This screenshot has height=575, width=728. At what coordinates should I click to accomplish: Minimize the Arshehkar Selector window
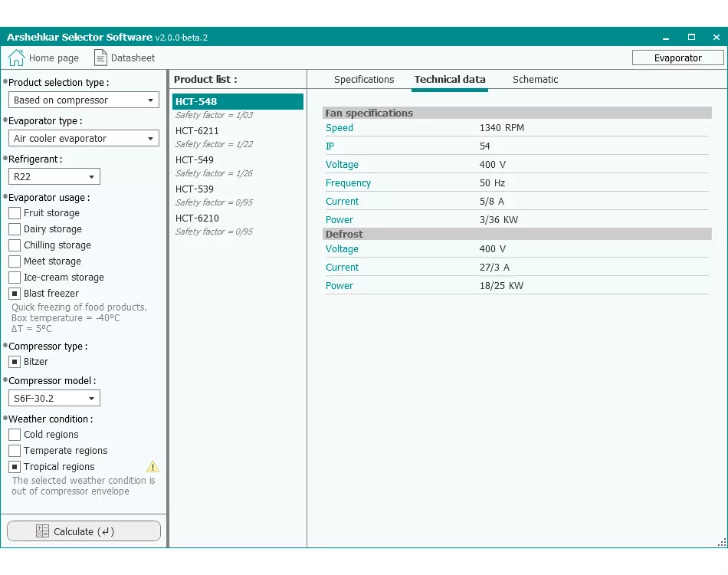[664, 37]
